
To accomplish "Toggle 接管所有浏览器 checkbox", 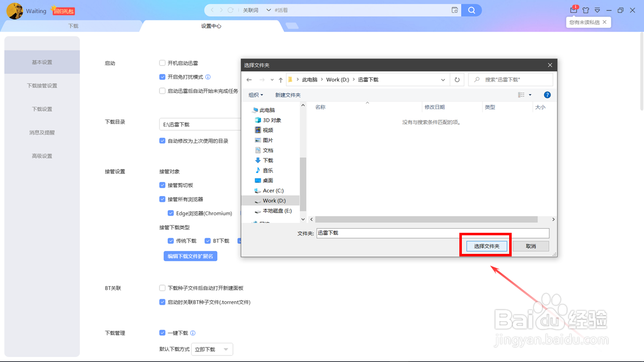I will tap(163, 199).
